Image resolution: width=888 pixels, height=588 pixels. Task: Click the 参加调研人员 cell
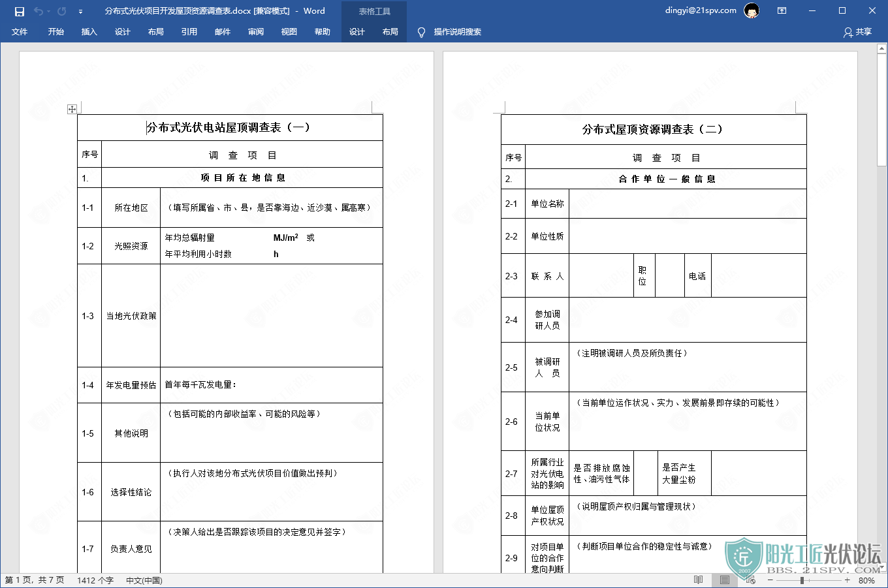click(x=547, y=320)
